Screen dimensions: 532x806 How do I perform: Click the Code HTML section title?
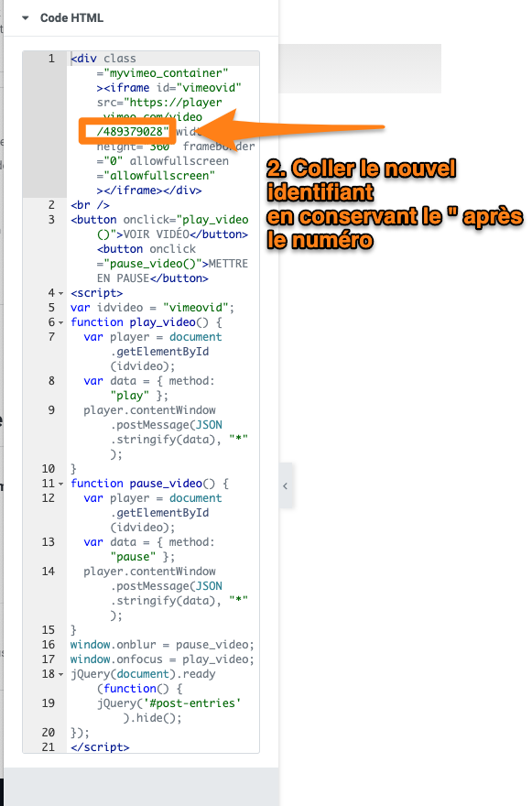pos(71,18)
